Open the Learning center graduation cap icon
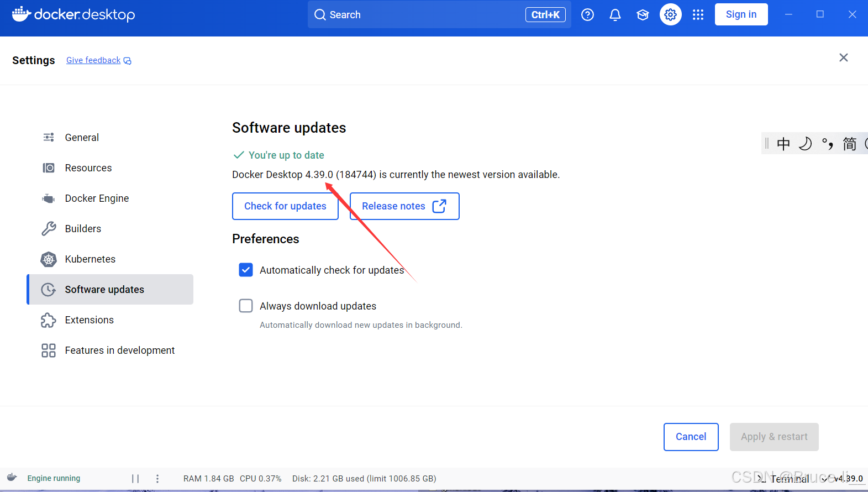The height and width of the screenshot is (492, 868). (643, 15)
